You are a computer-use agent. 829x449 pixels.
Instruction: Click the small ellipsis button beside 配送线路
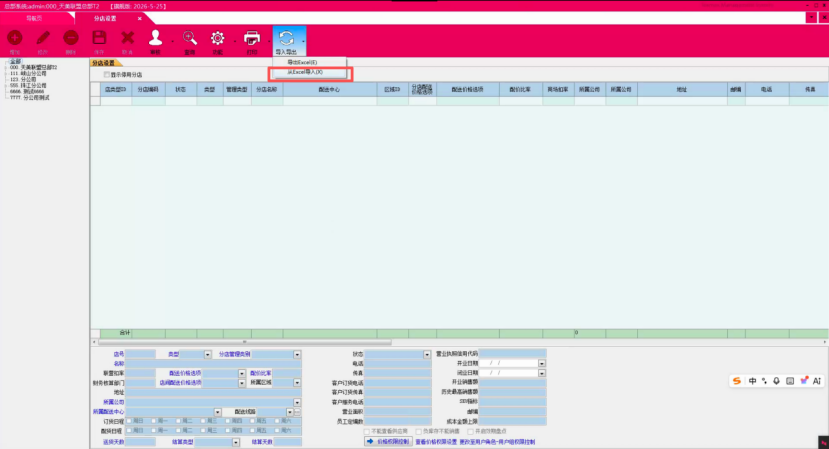tap(298, 411)
